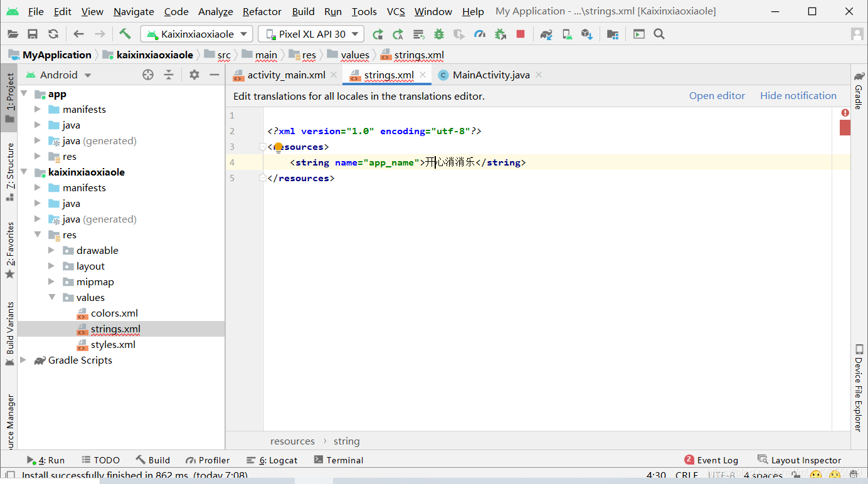Sync project with Gradle files
The image size is (868, 484).
(546, 34)
